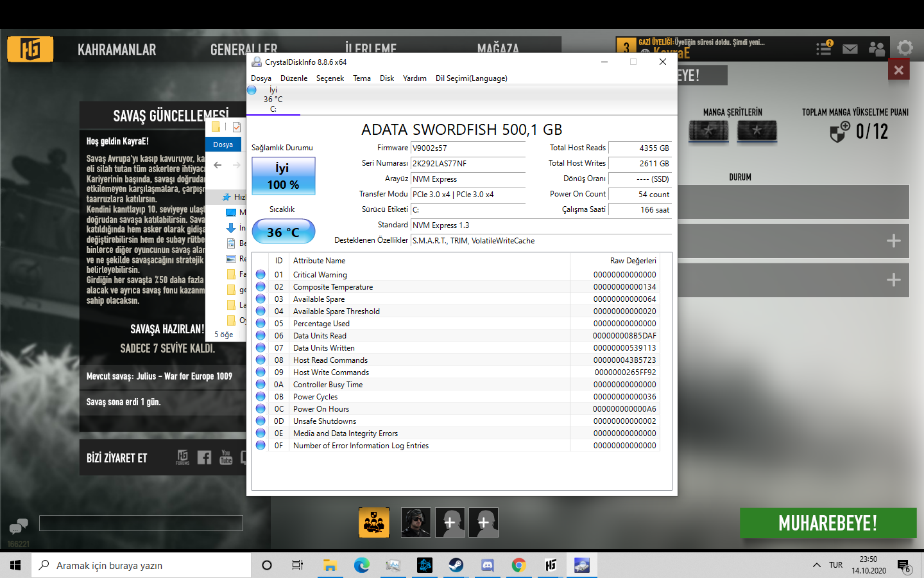This screenshot has height=578, width=924.
Task: Click the game H&G logo icon
Action: (x=30, y=49)
